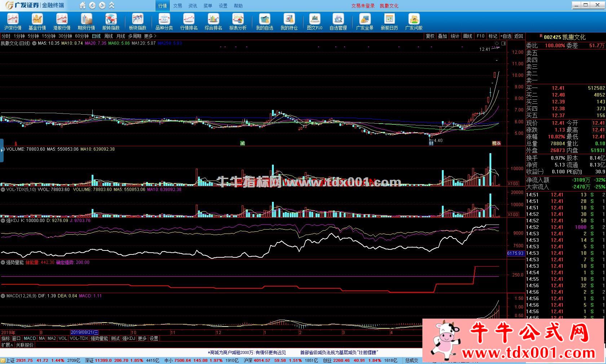Click the status bar icon left of 上证
This screenshot has height=364, width=606.
click(x=3, y=360)
